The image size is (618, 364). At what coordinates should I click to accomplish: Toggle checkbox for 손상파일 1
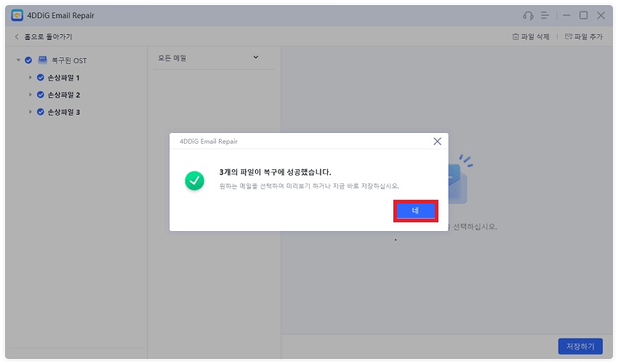(40, 78)
